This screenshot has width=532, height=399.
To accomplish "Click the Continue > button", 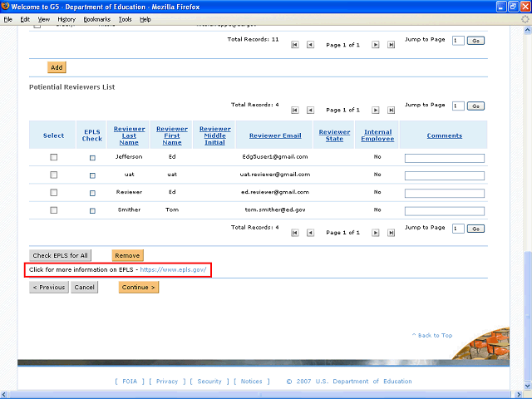I will coord(138,288).
